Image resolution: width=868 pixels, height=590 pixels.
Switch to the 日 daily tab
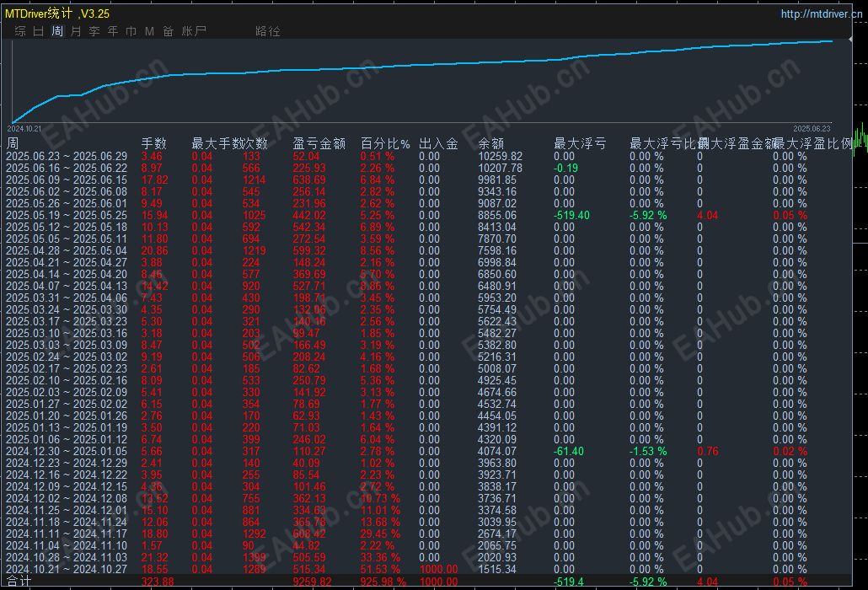click(x=38, y=31)
